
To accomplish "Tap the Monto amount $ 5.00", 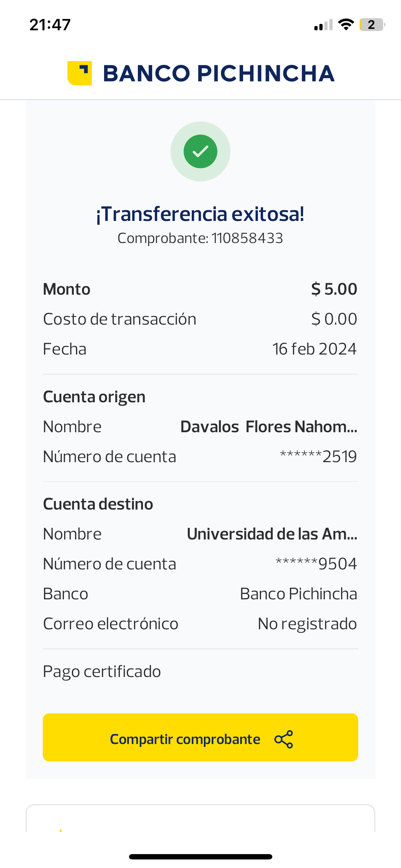I will [334, 289].
